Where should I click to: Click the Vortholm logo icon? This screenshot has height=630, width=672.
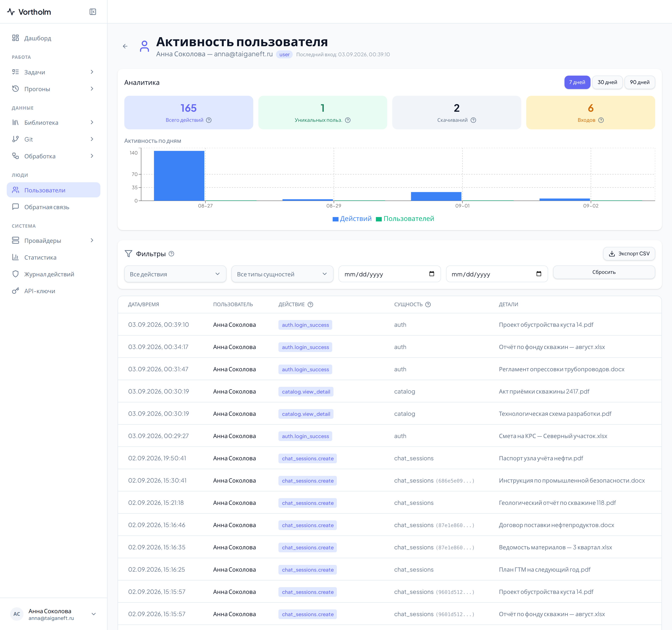[11, 12]
